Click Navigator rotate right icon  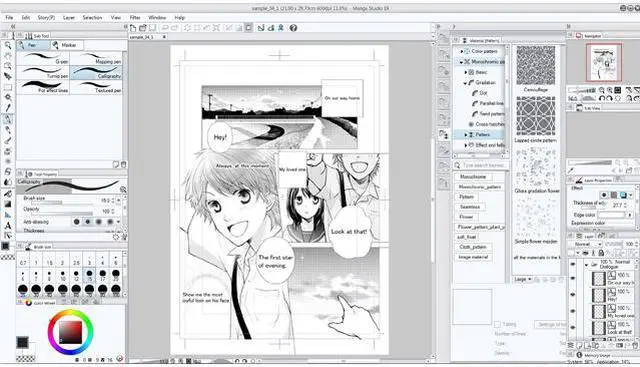click(x=609, y=98)
